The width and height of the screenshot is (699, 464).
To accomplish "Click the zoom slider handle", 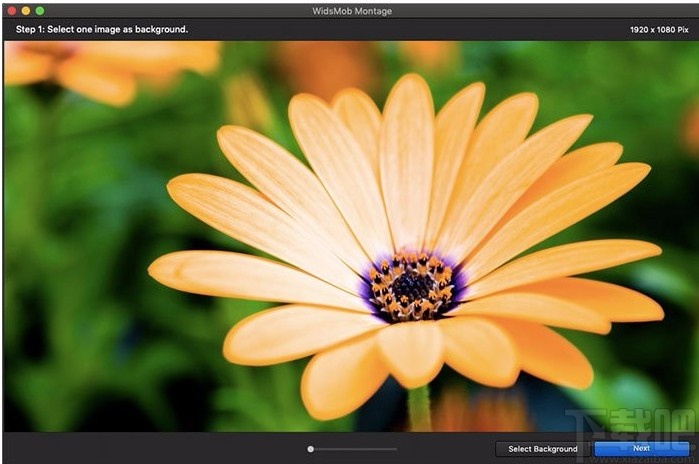I will pos(311,449).
